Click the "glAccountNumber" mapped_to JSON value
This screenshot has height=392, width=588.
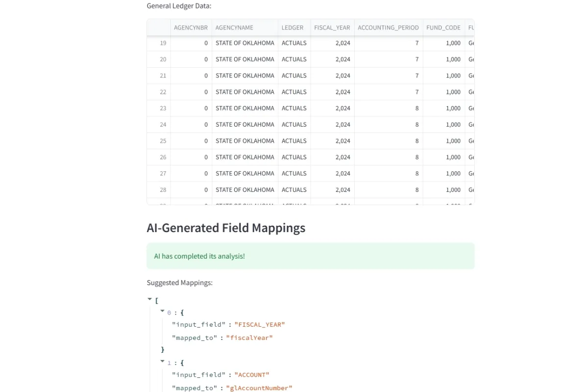point(259,388)
